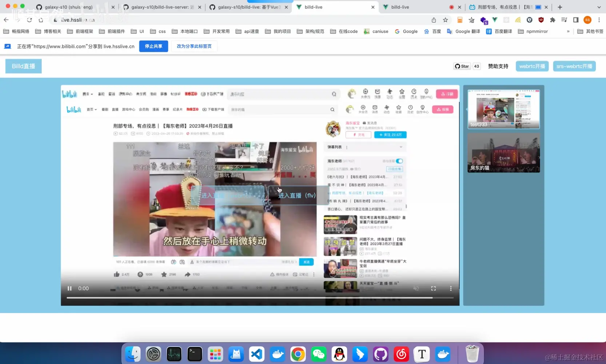
Task: Share this page via share icon
Action: 434,20
